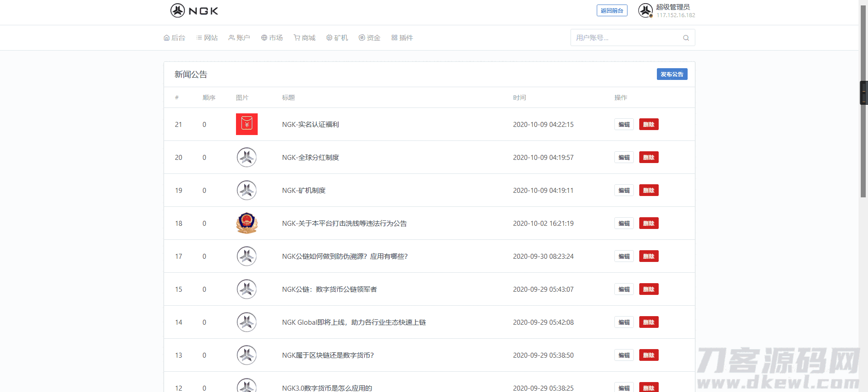Open the 插件 plugins menu

point(402,38)
